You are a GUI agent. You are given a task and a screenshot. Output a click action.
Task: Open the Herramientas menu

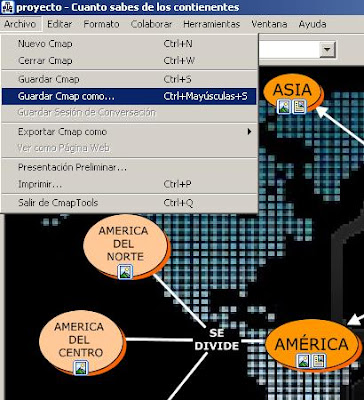212,24
